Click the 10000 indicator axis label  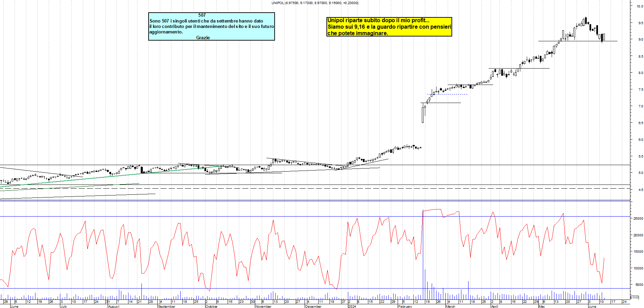pos(638,268)
